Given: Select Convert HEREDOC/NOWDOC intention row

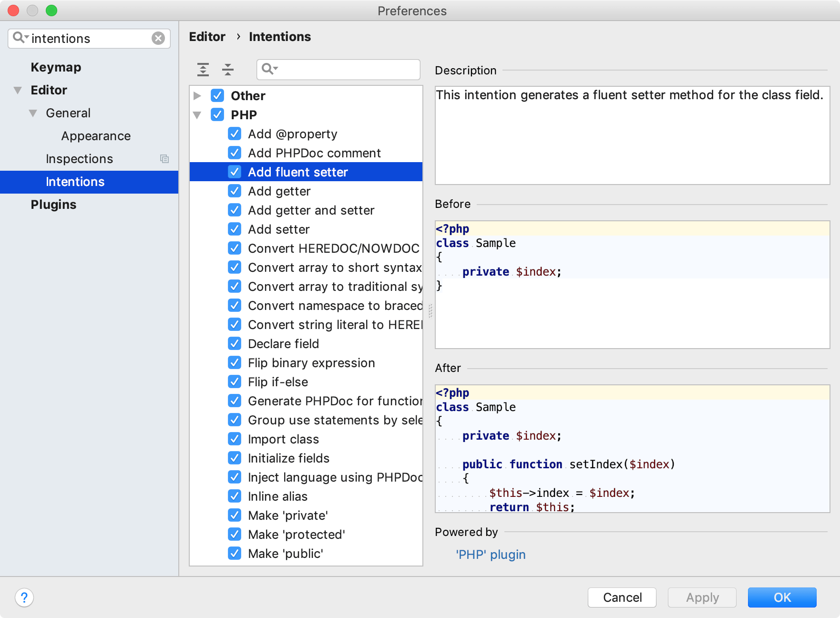Looking at the screenshot, I should [x=306, y=248].
